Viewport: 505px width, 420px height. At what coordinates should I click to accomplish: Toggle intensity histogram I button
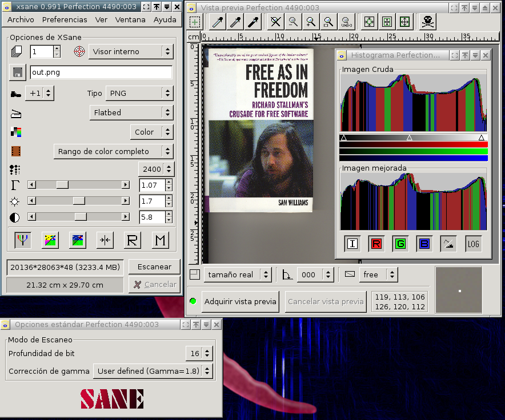tap(352, 244)
